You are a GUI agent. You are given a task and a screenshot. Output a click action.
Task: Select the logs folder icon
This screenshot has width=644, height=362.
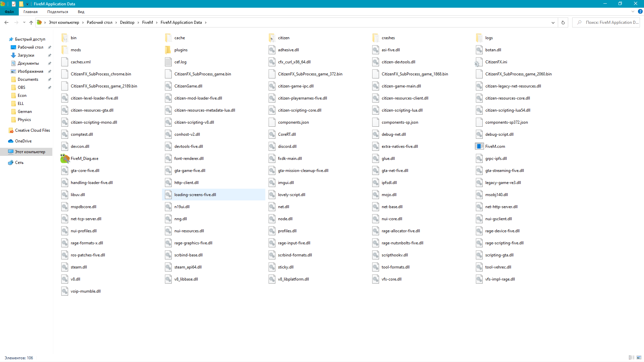click(479, 38)
